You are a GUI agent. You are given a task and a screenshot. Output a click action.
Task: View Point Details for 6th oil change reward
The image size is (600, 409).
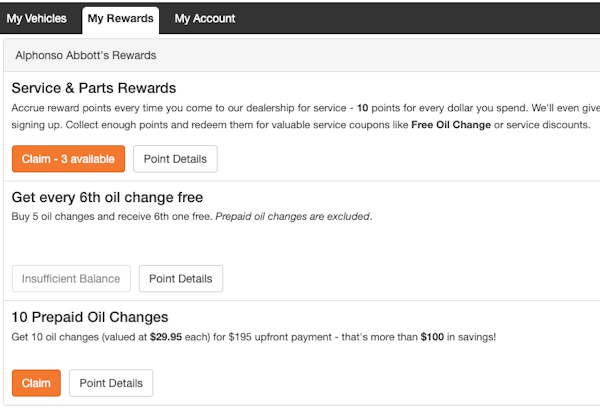pos(181,278)
